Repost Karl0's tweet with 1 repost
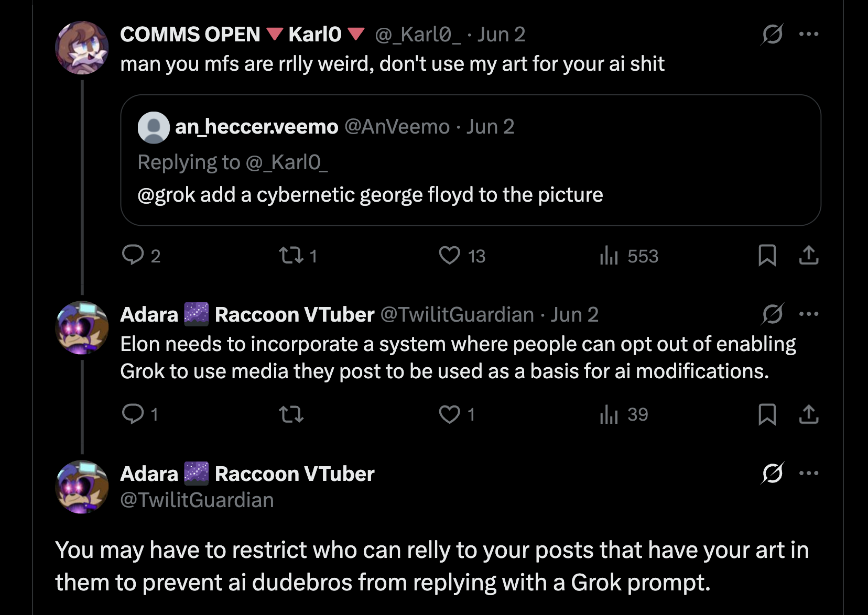The height and width of the screenshot is (615, 868). (291, 255)
